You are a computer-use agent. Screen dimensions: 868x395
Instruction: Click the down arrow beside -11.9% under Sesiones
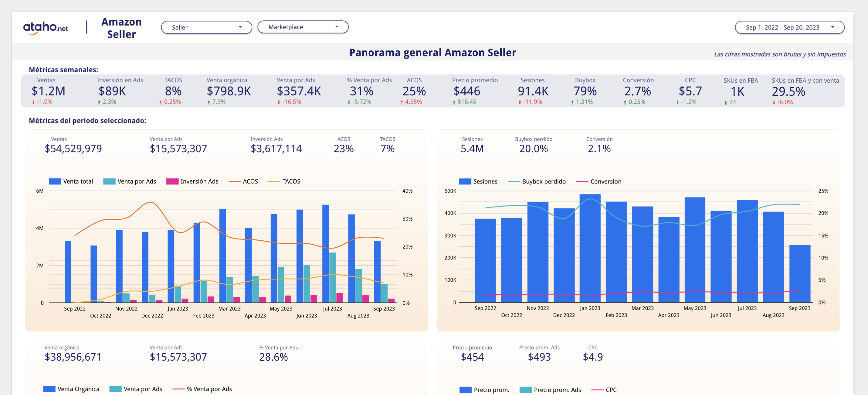[x=520, y=102]
